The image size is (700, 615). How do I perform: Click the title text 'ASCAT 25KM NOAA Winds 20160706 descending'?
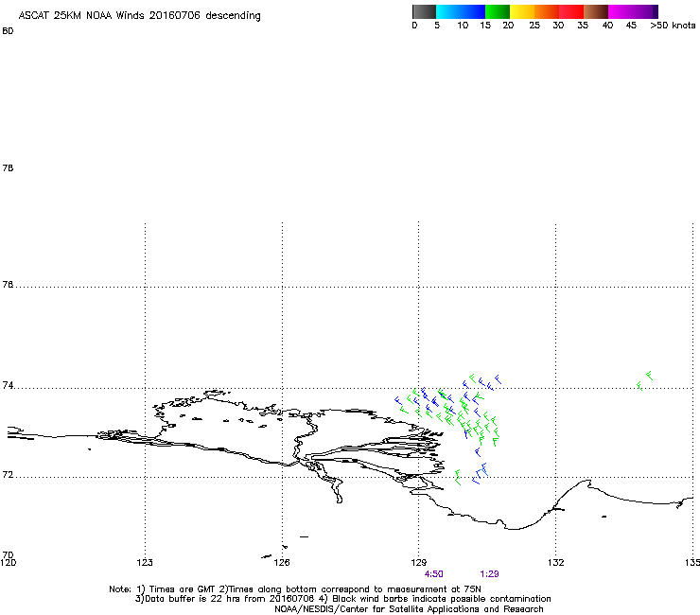click(139, 15)
